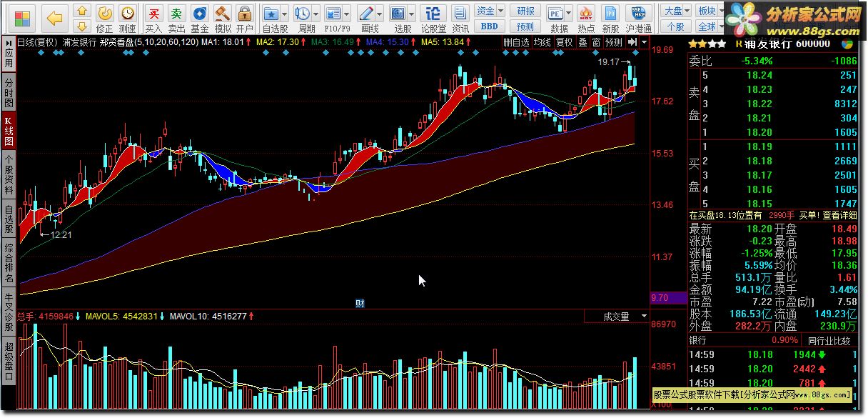Click the chart jump-to-end arrow icon
This screenshot has height=418, width=868.
(632, 42)
